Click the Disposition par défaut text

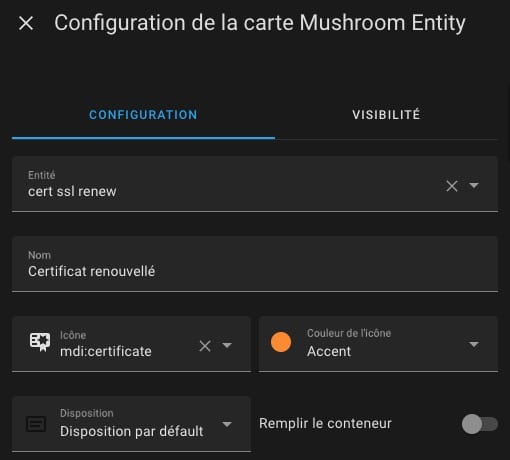tap(132, 431)
